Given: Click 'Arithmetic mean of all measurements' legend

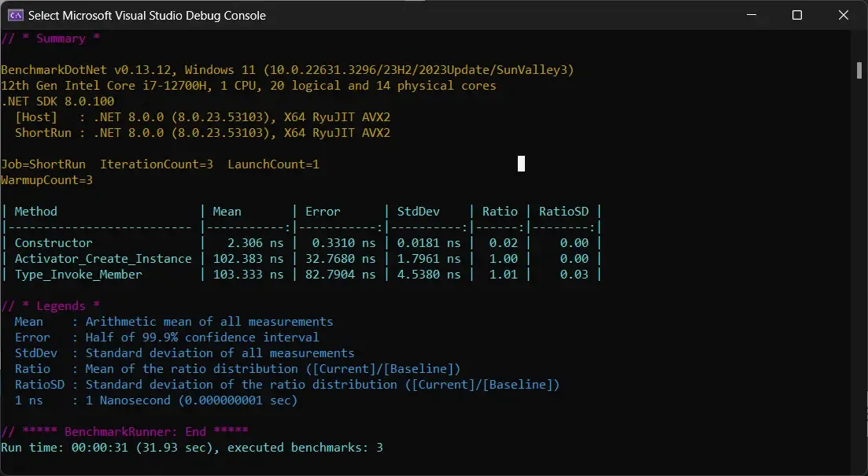Looking at the screenshot, I should click(209, 322).
